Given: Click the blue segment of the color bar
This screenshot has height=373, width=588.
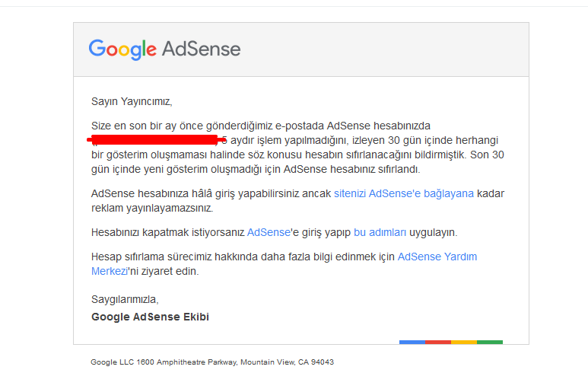Looking at the screenshot, I should [x=412, y=343].
